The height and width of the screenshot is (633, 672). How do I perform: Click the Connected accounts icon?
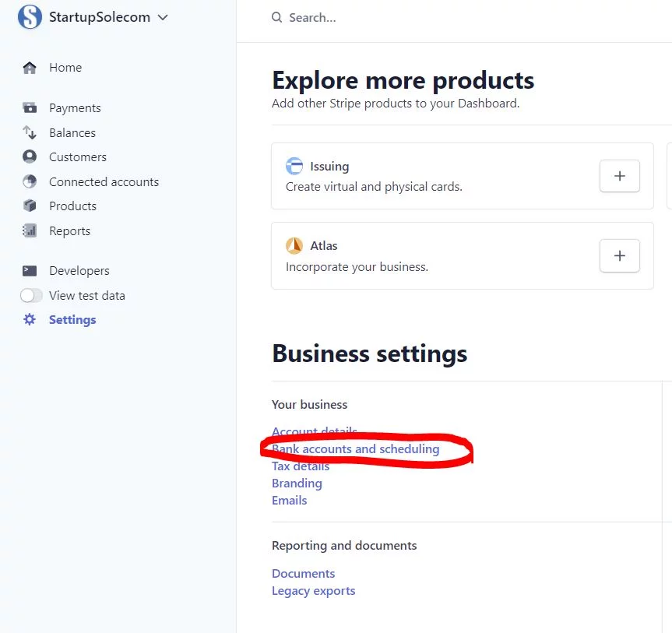tap(30, 182)
